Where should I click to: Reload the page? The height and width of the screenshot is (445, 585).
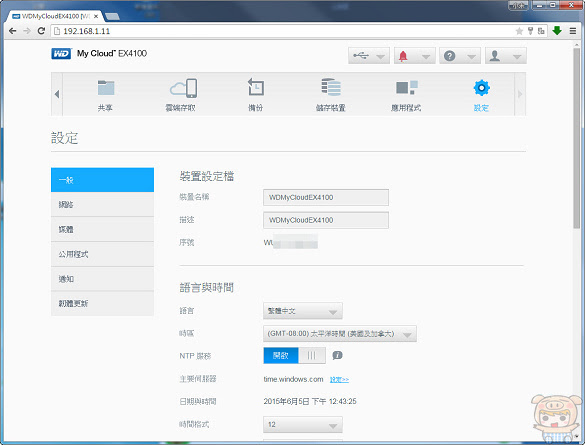[x=41, y=31]
